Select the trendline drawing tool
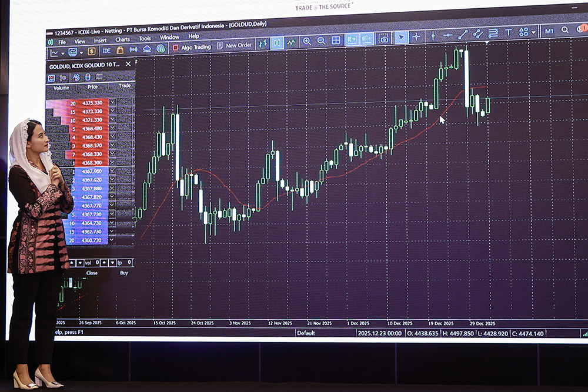This screenshot has height=392, width=588. [x=463, y=34]
